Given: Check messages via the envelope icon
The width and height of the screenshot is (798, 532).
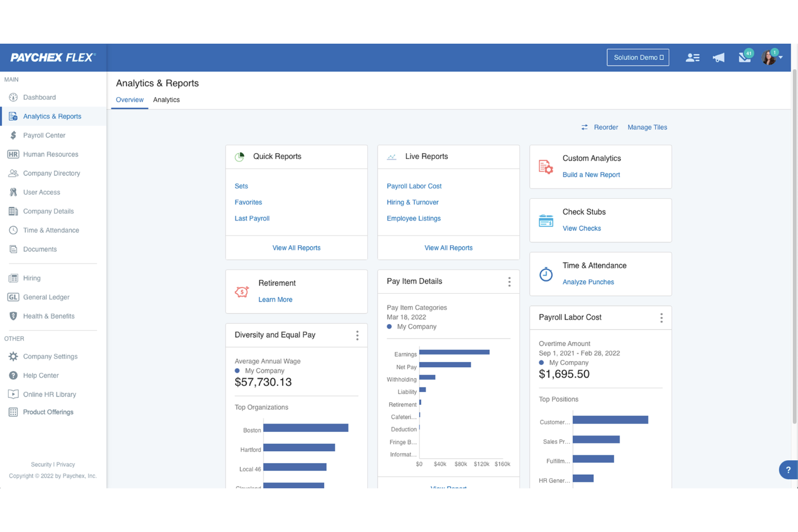Looking at the screenshot, I should 745,57.
